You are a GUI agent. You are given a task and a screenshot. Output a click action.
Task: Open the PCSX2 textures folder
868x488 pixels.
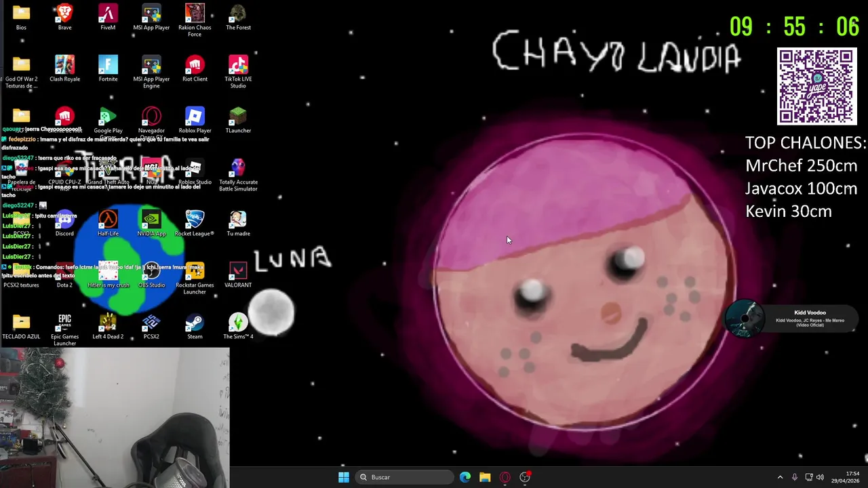tap(21, 275)
